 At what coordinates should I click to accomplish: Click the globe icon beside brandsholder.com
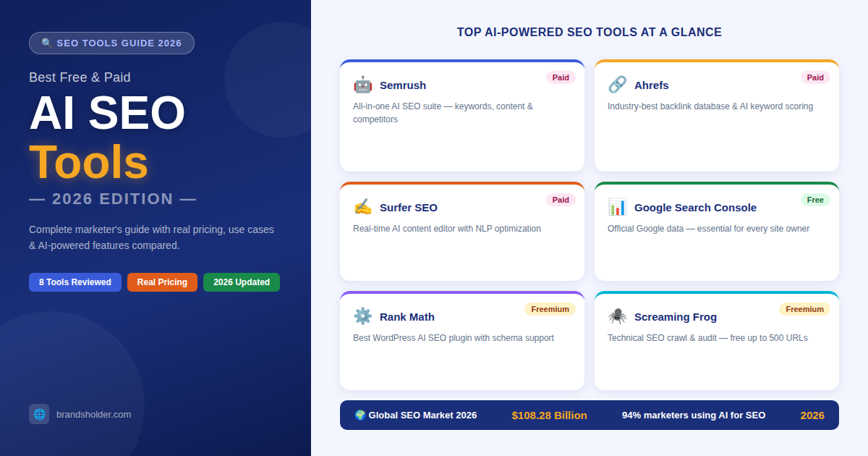[x=39, y=414]
